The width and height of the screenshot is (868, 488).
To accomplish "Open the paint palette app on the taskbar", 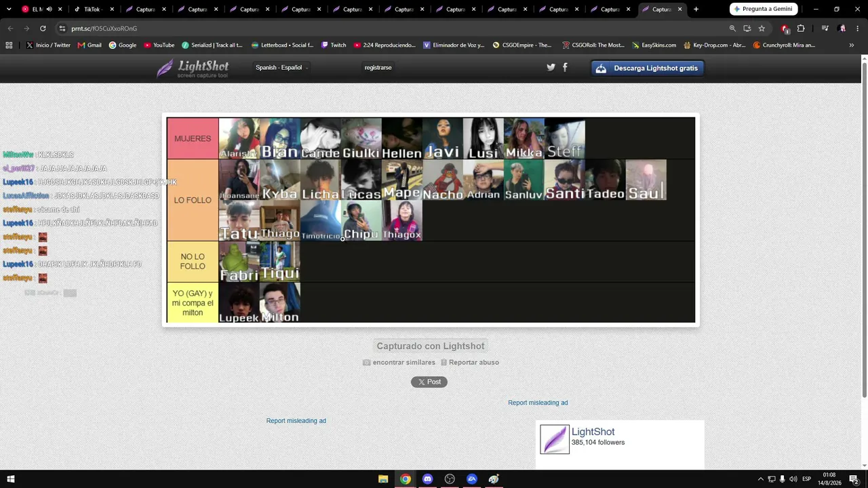I will 494,479.
